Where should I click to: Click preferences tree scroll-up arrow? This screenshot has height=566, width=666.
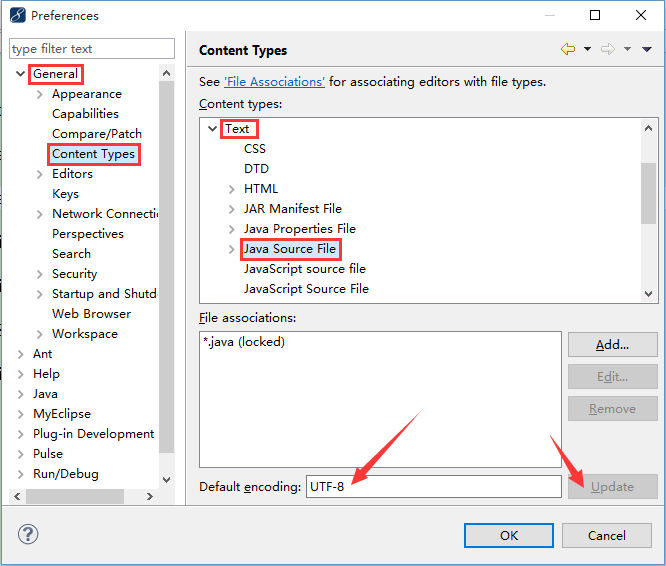(166, 73)
